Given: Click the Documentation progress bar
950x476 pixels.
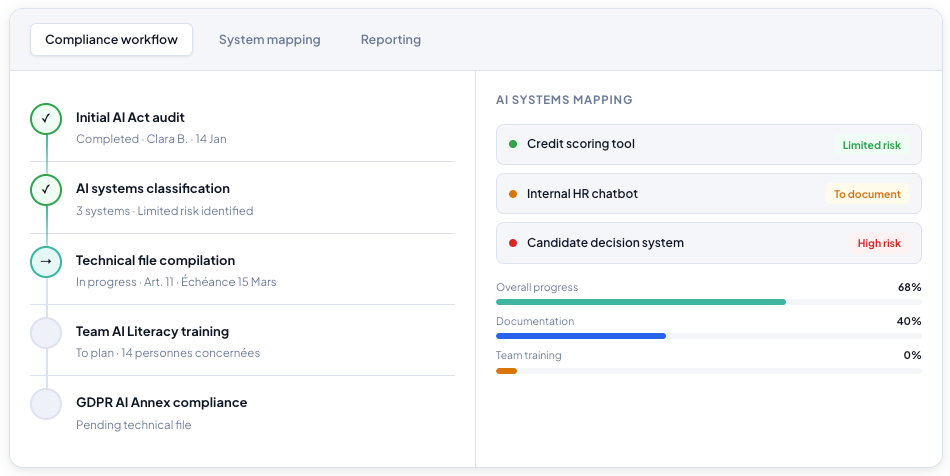Looking at the screenshot, I should (x=708, y=336).
